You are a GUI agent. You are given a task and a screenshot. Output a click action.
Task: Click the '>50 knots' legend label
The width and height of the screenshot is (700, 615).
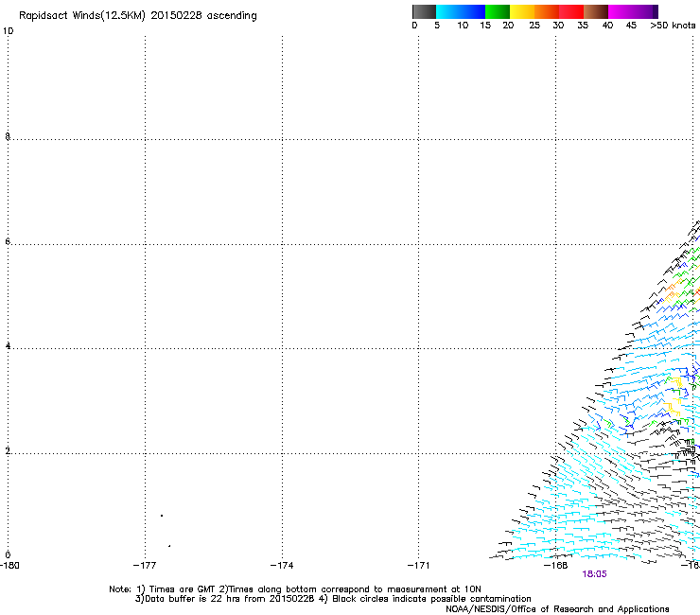click(x=673, y=26)
